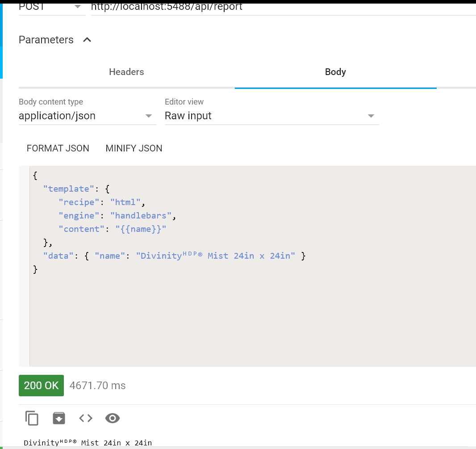This screenshot has height=449, width=476.
Task: Preview the response with eye icon
Action: (113, 418)
